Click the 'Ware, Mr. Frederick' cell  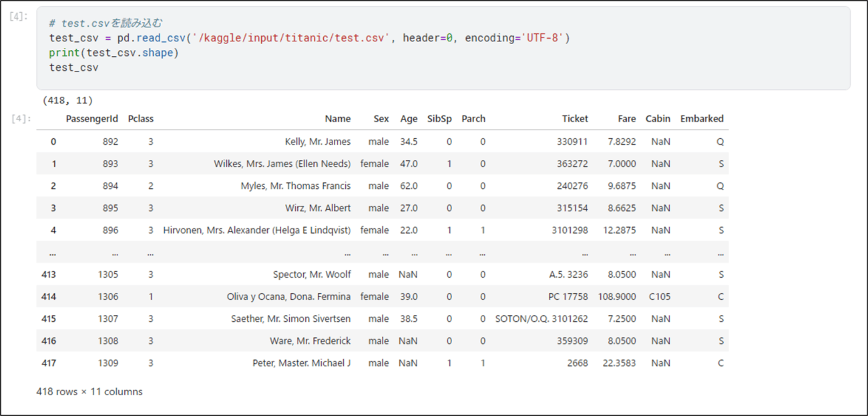click(x=310, y=341)
